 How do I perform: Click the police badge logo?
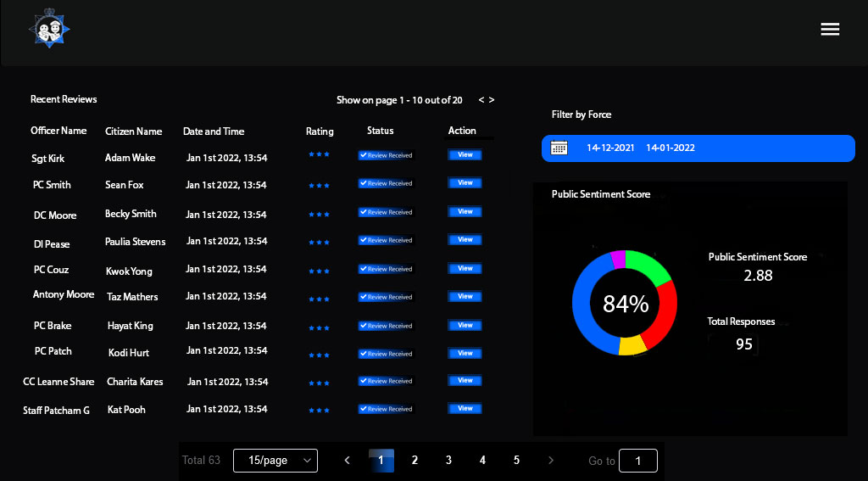[49, 29]
